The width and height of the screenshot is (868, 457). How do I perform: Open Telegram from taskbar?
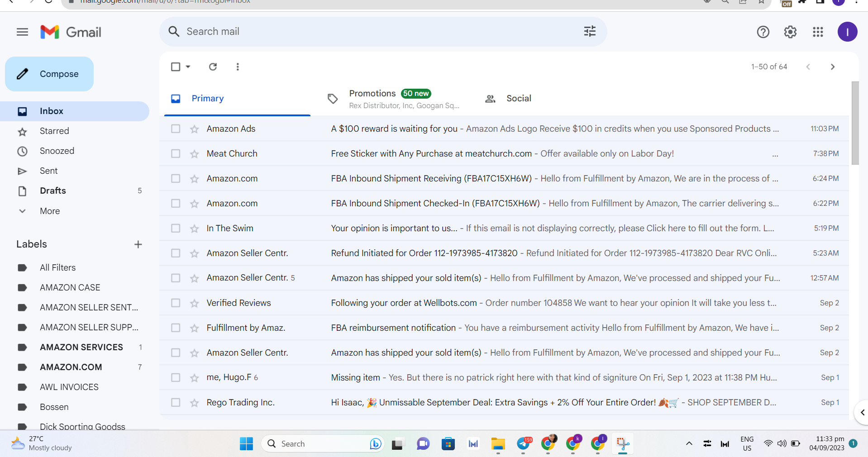tap(524, 444)
